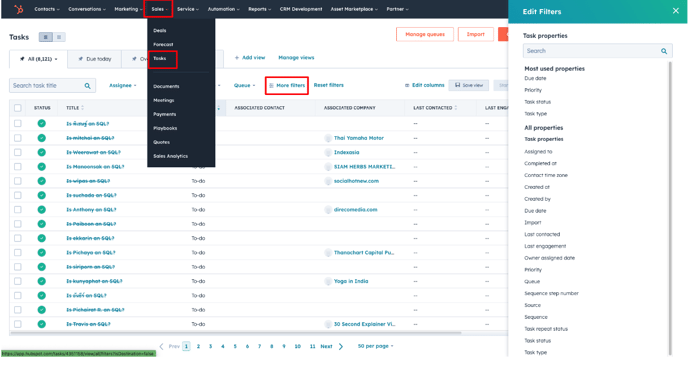The width and height of the screenshot is (688, 368).
Task: Focus the Search task title field
Action: (53, 86)
